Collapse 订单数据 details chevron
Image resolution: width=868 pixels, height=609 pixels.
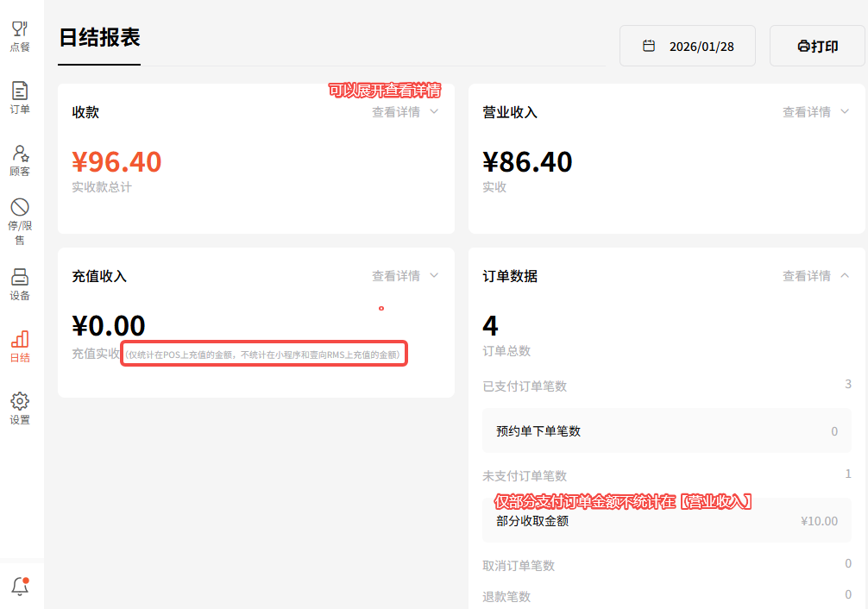(x=845, y=276)
